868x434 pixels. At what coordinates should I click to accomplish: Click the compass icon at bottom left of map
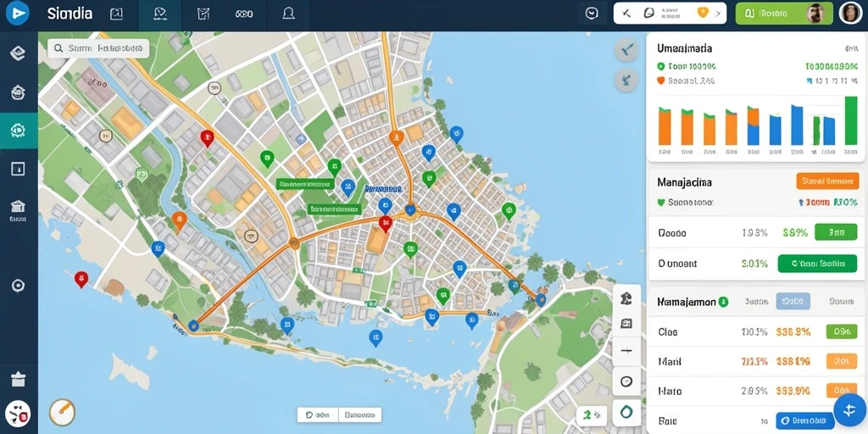point(62,412)
